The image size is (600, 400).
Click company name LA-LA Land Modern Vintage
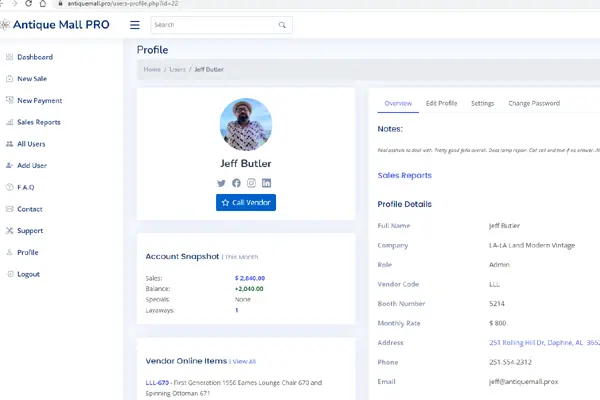(532, 245)
